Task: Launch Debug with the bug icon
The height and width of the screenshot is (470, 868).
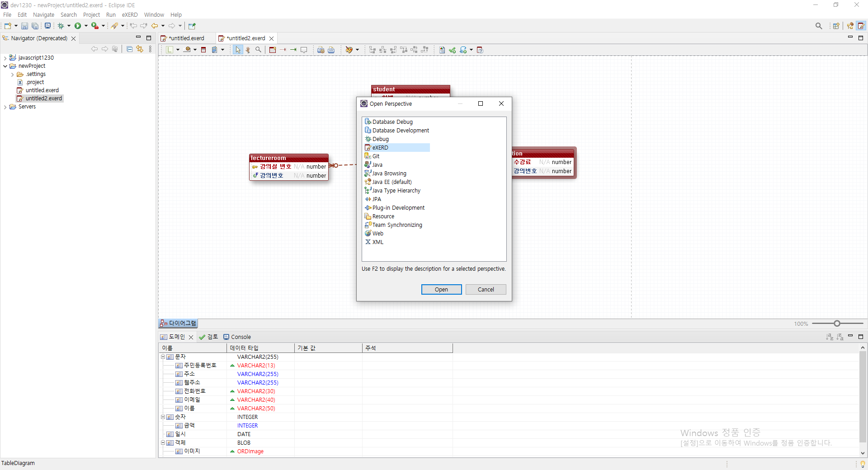Action: coord(61,26)
